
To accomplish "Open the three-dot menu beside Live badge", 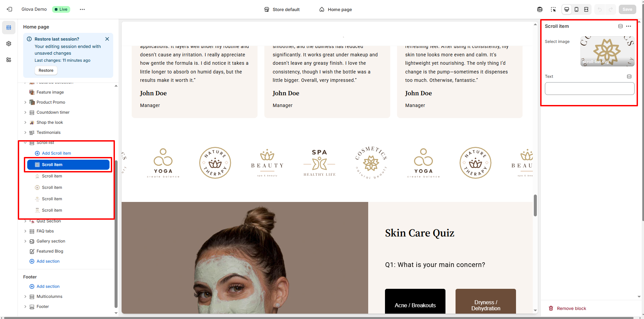I will point(82,9).
